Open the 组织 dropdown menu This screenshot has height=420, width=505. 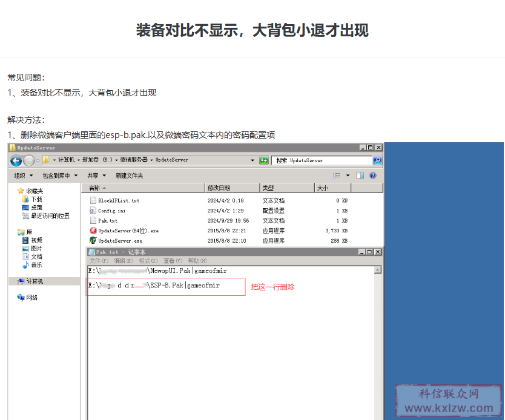24,176
